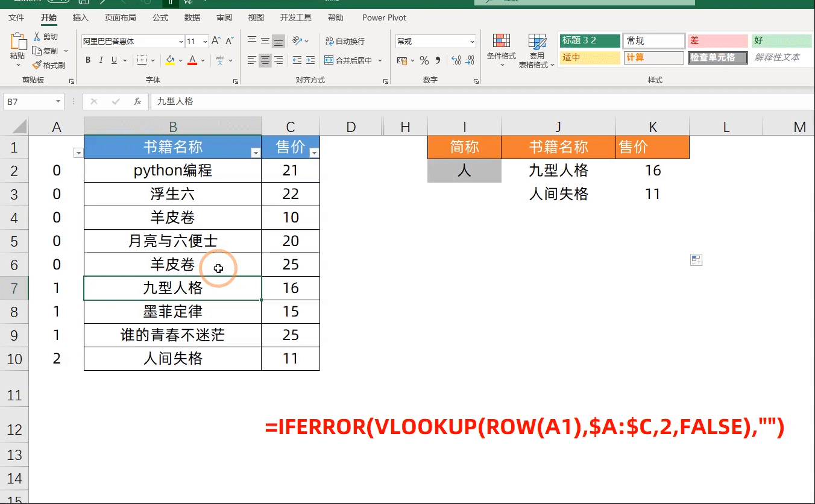Open Format as Table (套用表格格式)
Viewport: 815px width, 504px height.
(537, 50)
